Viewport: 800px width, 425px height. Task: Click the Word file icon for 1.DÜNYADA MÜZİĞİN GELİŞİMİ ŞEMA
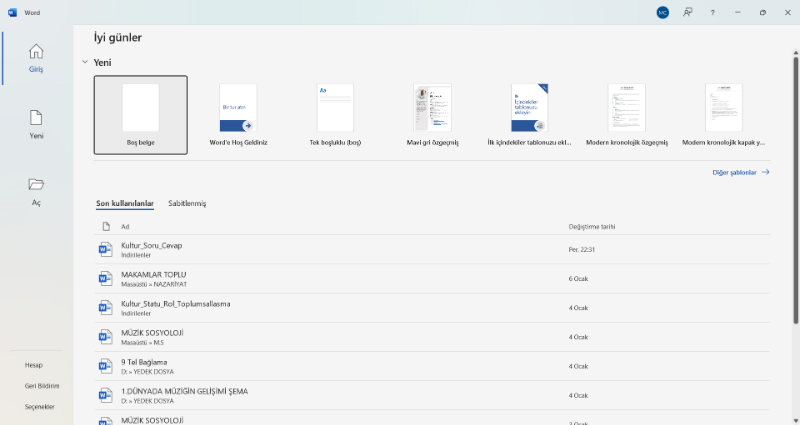105,395
